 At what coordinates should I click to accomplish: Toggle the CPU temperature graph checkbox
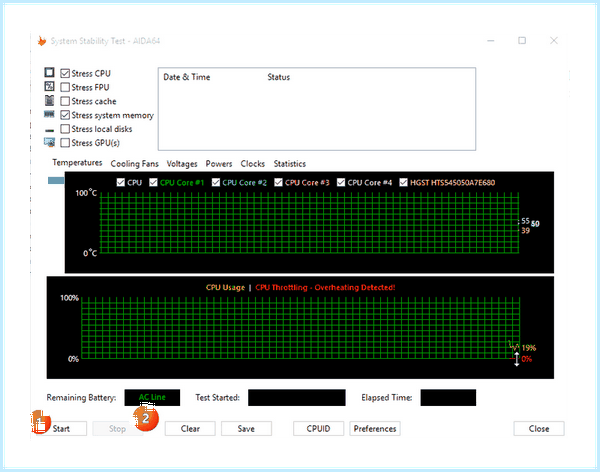[121, 182]
